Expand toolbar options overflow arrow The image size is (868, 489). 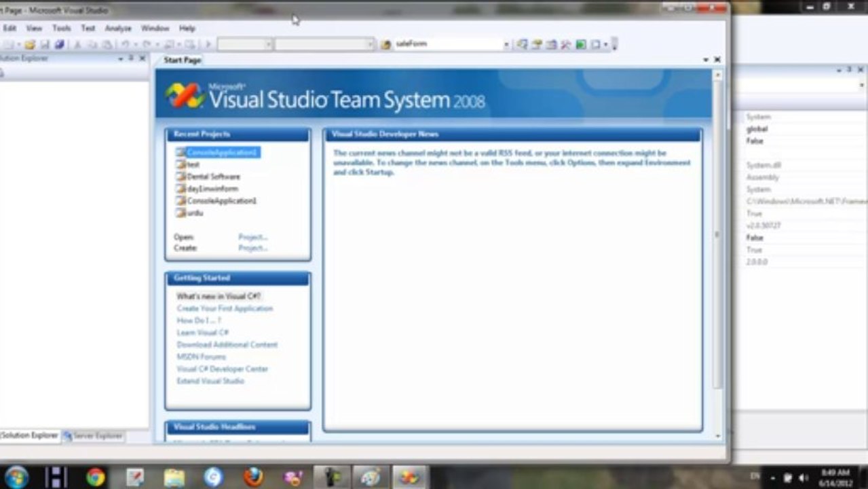pos(614,45)
